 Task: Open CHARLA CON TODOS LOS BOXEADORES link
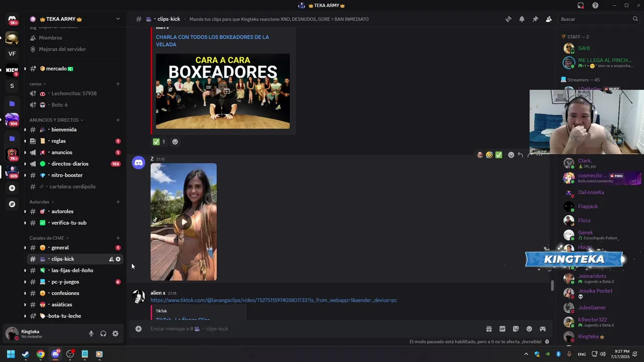(212, 41)
